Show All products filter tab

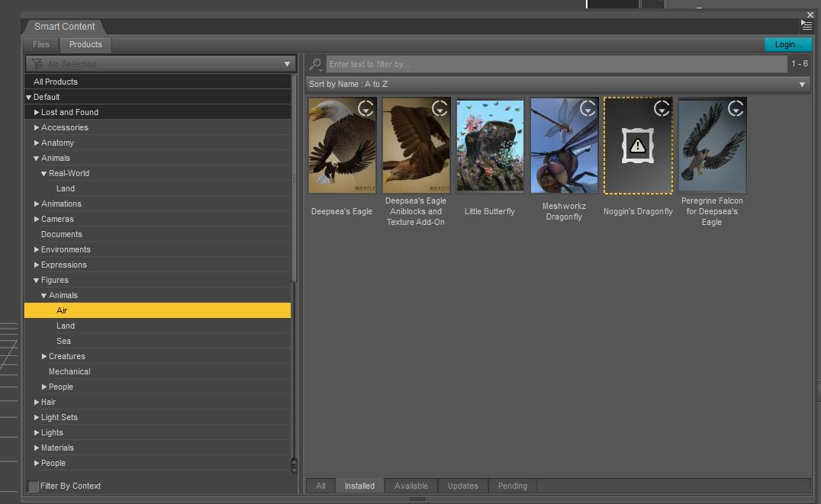pyautogui.click(x=320, y=486)
